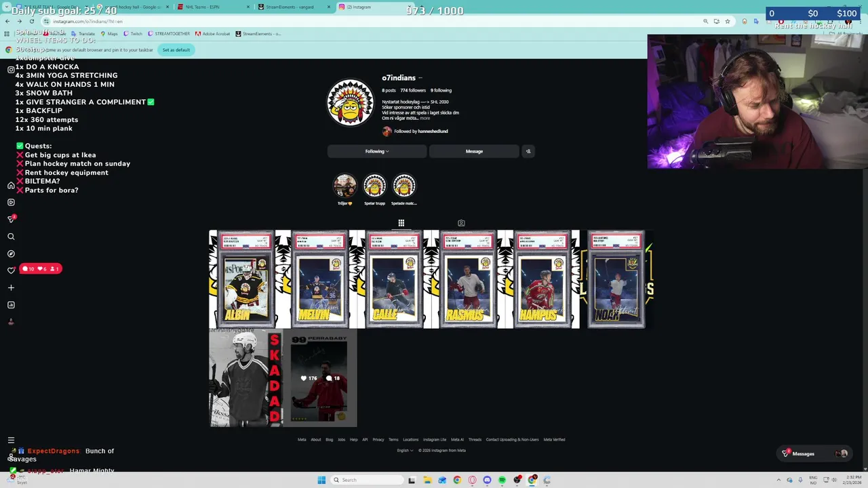This screenshot has width=868, height=488.
Task: Open the Spotify taskbar icon
Action: 502,480
